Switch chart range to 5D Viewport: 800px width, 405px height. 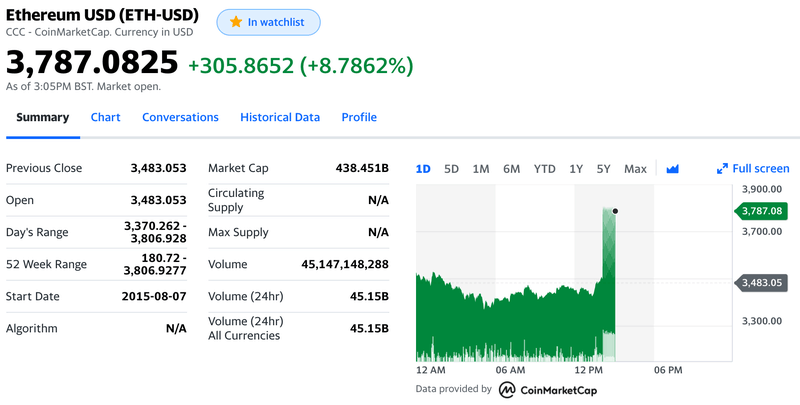pyautogui.click(x=451, y=169)
